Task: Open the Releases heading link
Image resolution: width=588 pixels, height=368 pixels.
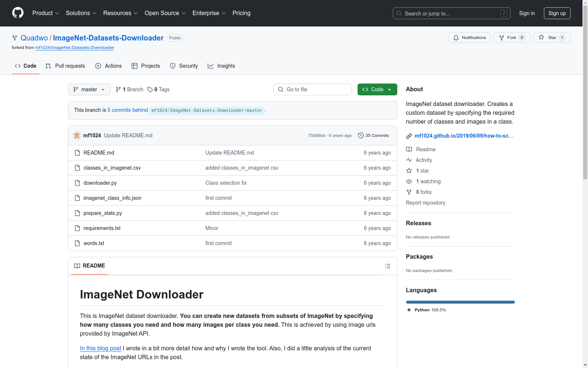Action: pos(418,223)
